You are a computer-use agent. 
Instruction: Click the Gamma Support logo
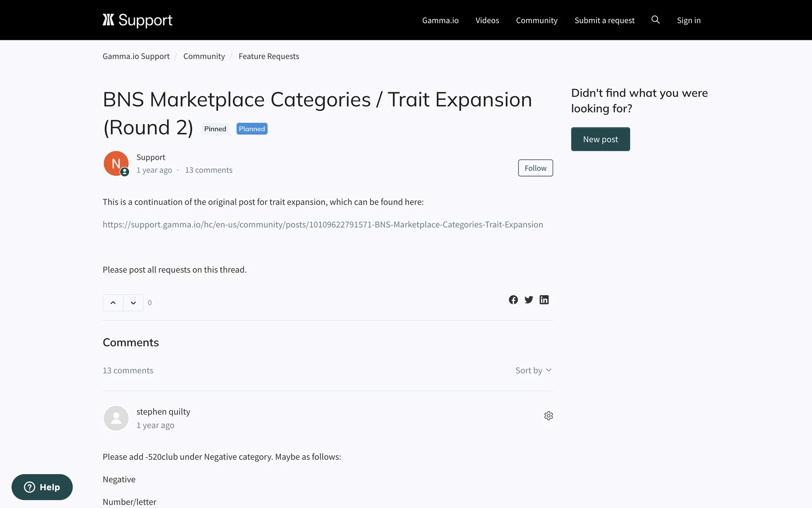pyautogui.click(x=137, y=20)
